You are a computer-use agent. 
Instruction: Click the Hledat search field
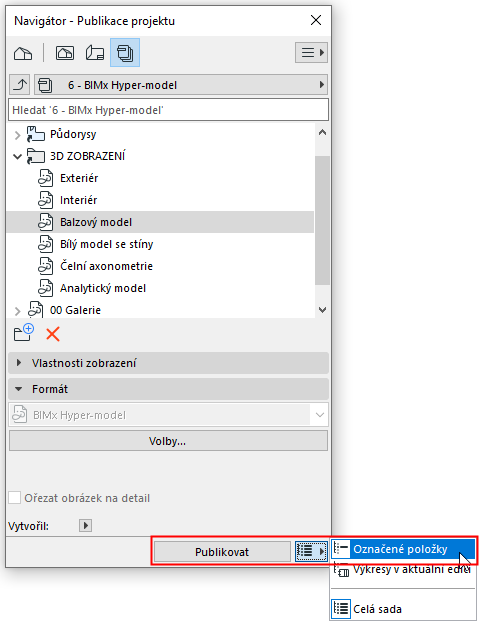(x=168, y=110)
